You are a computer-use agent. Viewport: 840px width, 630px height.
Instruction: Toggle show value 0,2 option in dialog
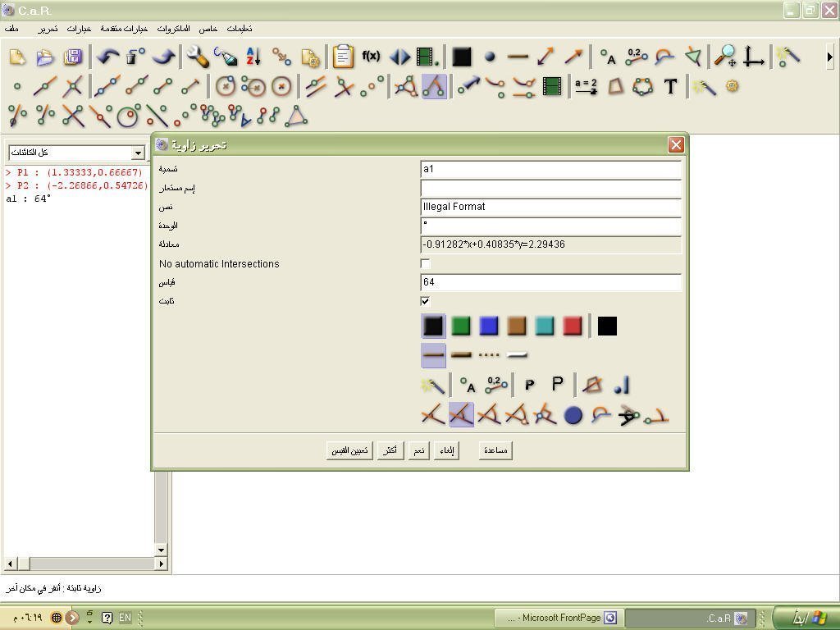click(495, 385)
